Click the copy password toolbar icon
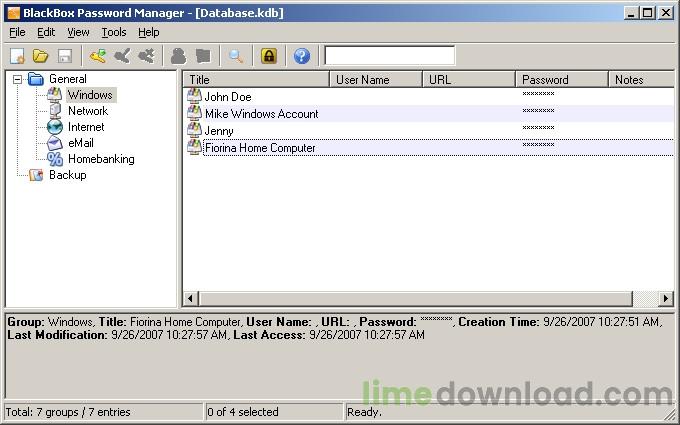 pos(203,56)
